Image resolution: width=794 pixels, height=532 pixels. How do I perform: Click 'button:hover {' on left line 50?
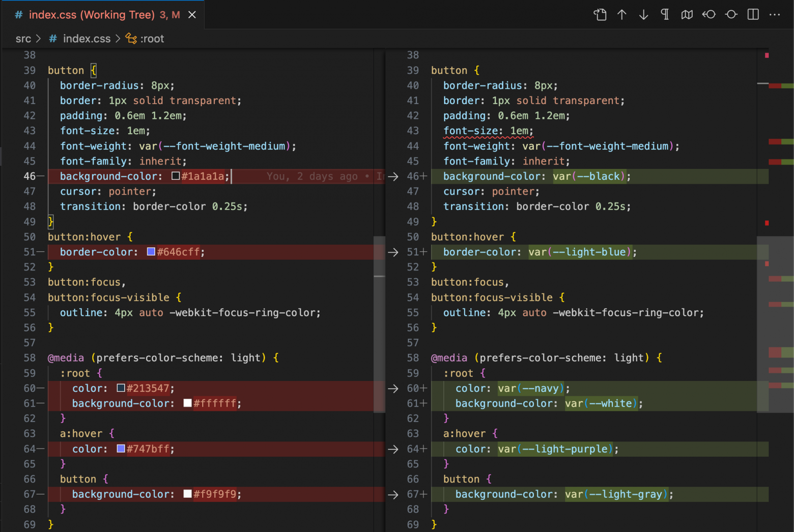click(90, 237)
